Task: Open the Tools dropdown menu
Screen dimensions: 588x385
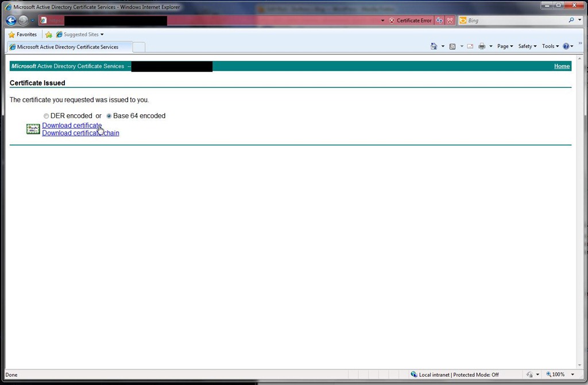Action: click(x=550, y=46)
